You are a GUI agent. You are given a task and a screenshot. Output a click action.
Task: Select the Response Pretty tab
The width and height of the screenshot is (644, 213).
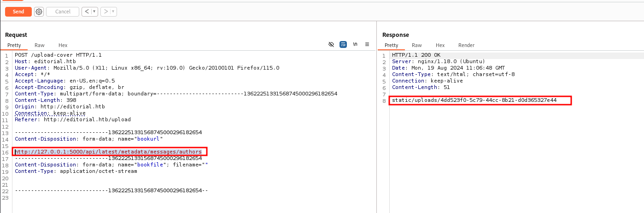coord(392,45)
